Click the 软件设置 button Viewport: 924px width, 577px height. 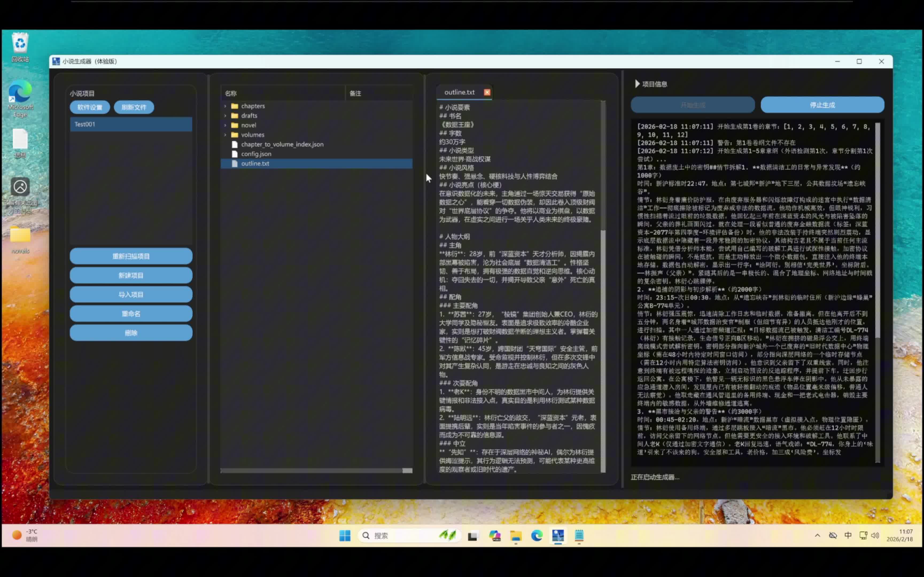[90, 107]
